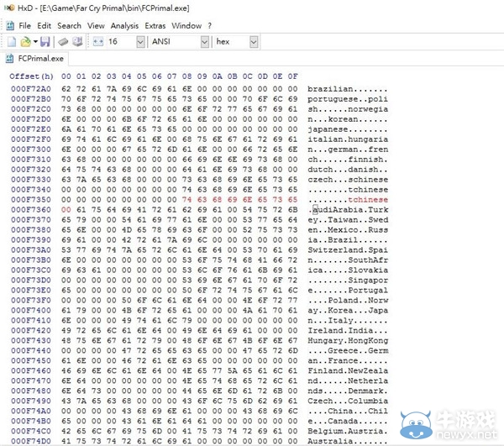Screen dimensions: 504x446
Task: Open the bytes-per-row dropdown showing 16
Action: 140,42
